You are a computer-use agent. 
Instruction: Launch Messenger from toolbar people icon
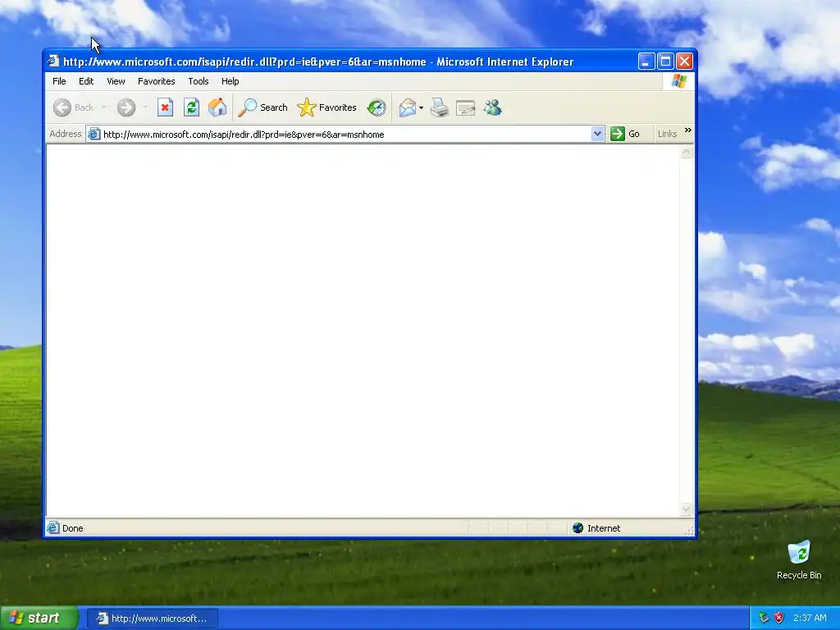(492, 107)
